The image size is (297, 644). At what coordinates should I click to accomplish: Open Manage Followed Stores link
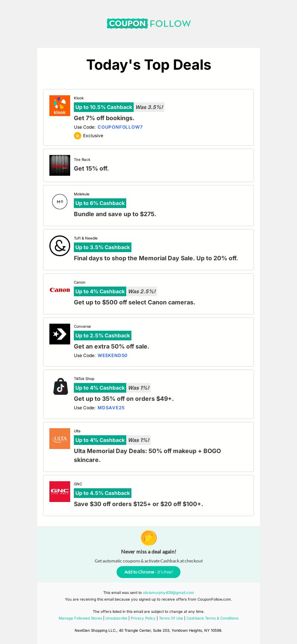(x=80, y=618)
